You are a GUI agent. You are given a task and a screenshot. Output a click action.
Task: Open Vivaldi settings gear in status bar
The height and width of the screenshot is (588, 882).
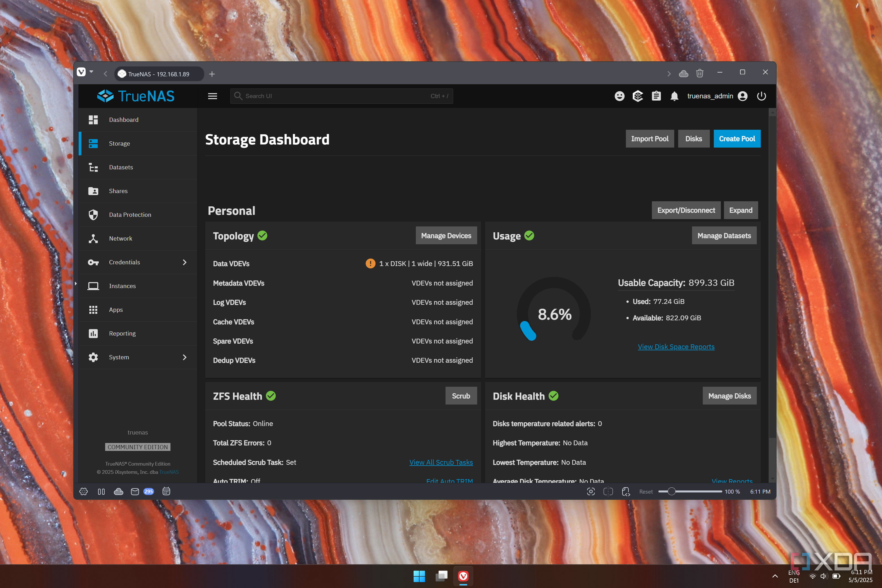coord(84,491)
